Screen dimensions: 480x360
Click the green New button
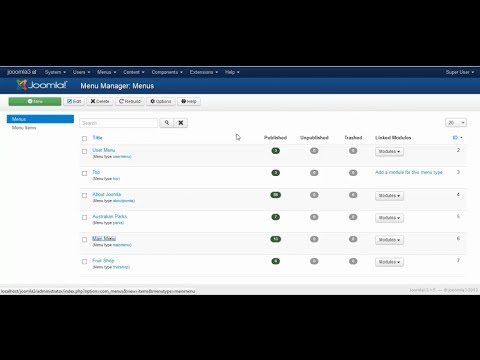pyautogui.click(x=35, y=101)
